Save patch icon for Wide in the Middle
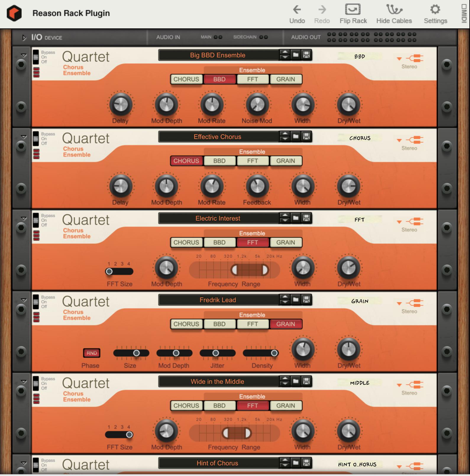 click(306, 381)
